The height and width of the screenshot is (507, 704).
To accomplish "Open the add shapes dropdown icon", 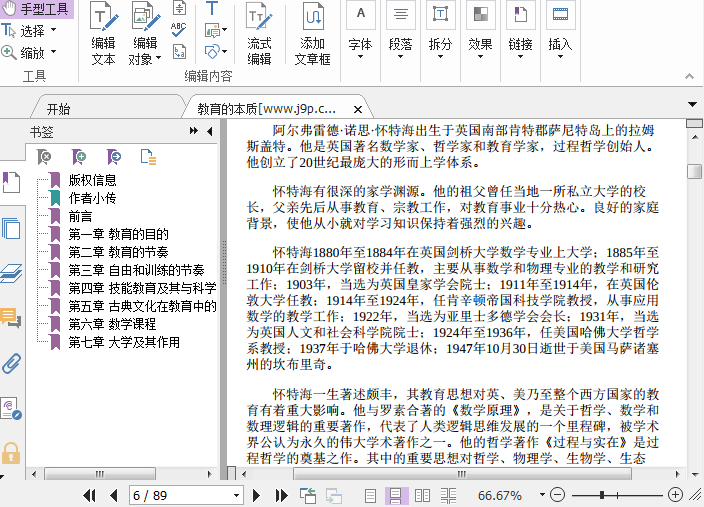I will (x=216, y=51).
